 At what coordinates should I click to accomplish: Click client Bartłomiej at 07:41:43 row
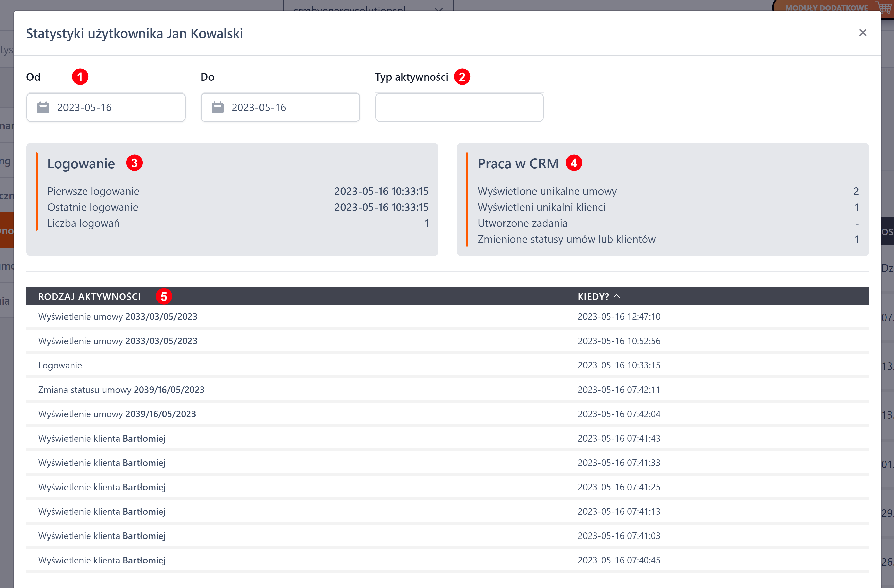(144, 439)
